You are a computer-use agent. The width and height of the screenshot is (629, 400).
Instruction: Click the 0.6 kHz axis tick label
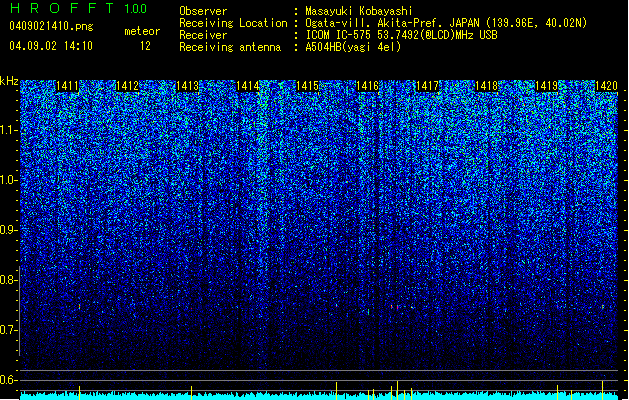pos(8,380)
